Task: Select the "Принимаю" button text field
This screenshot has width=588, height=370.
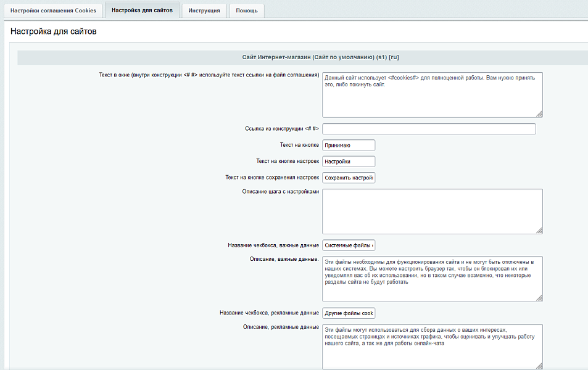Action: pos(349,145)
